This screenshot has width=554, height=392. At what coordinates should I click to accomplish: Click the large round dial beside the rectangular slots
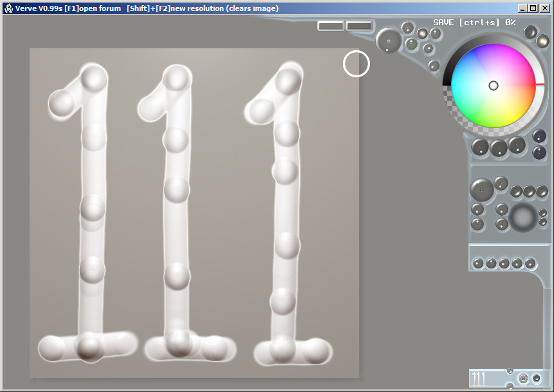(x=388, y=41)
